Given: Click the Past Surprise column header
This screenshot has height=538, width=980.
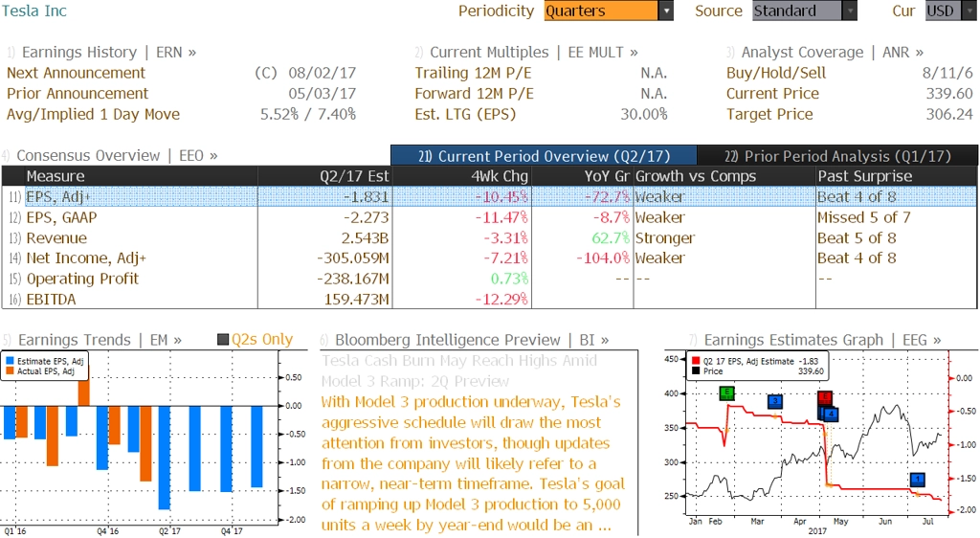Looking at the screenshot, I should [896, 176].
